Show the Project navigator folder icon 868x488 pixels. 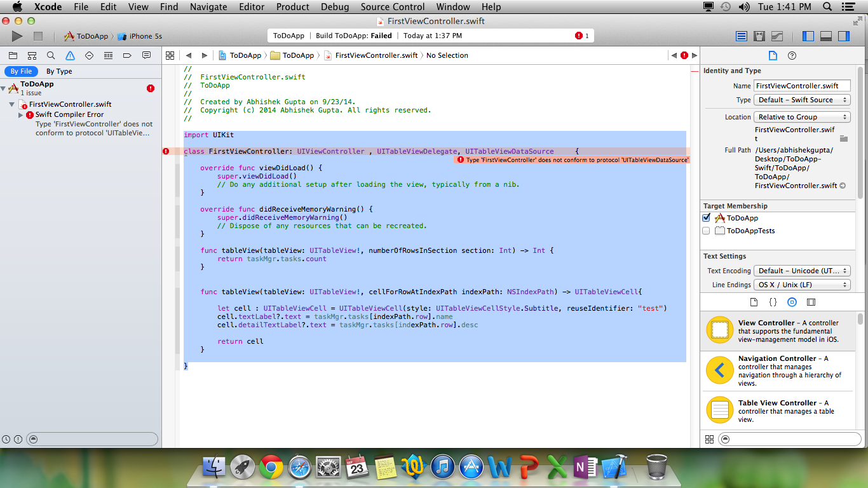click(13, 55)
